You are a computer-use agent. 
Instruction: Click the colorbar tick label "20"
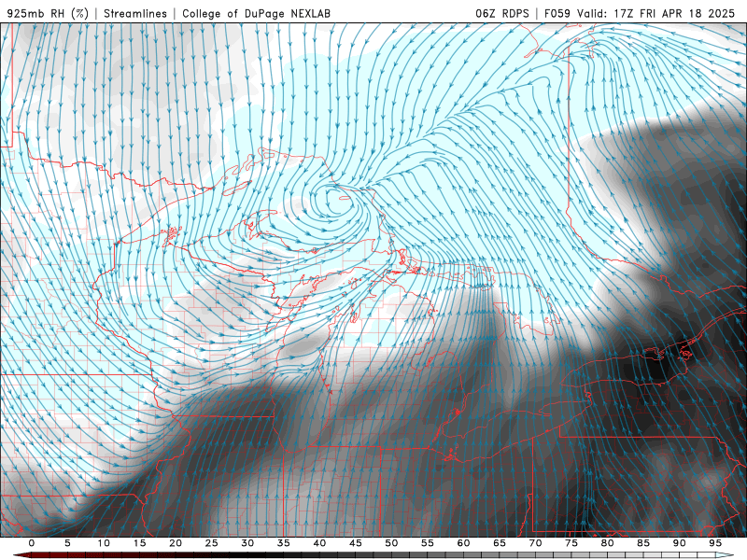(176, 543)
